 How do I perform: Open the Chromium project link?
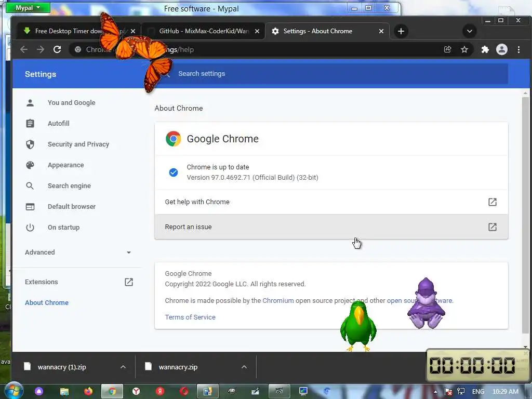278,301
